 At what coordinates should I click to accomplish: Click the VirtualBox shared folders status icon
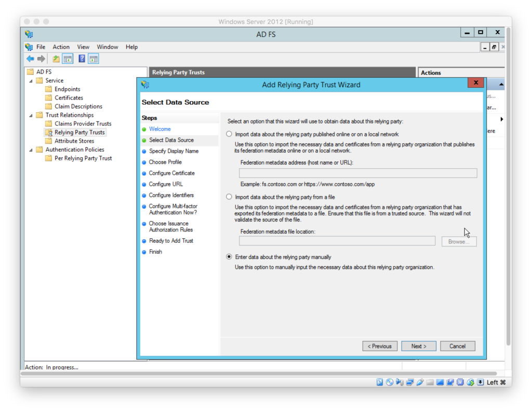click(430, 382)
